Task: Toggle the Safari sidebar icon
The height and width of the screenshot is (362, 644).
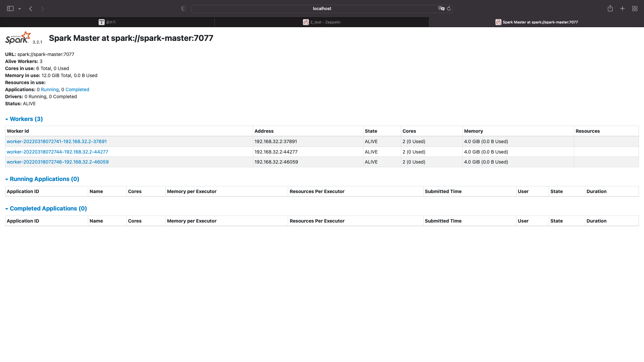Action: click(10, 9)
